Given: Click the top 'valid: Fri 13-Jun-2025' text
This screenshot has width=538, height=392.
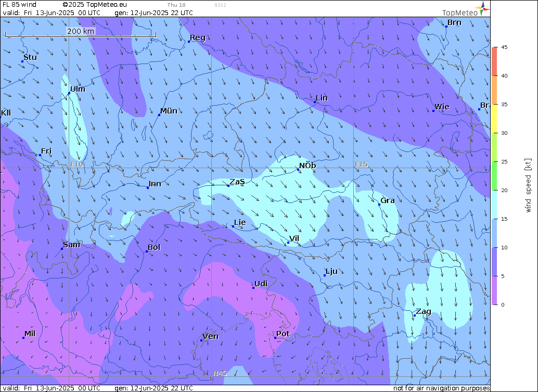Looking at the screenshot, I should 52,12.
